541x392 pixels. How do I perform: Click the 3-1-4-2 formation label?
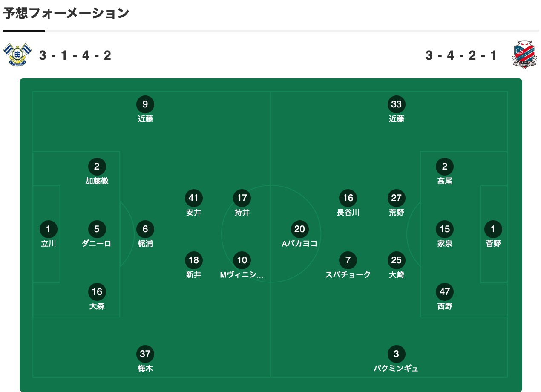pyautogui.click(x=75, y=55)
